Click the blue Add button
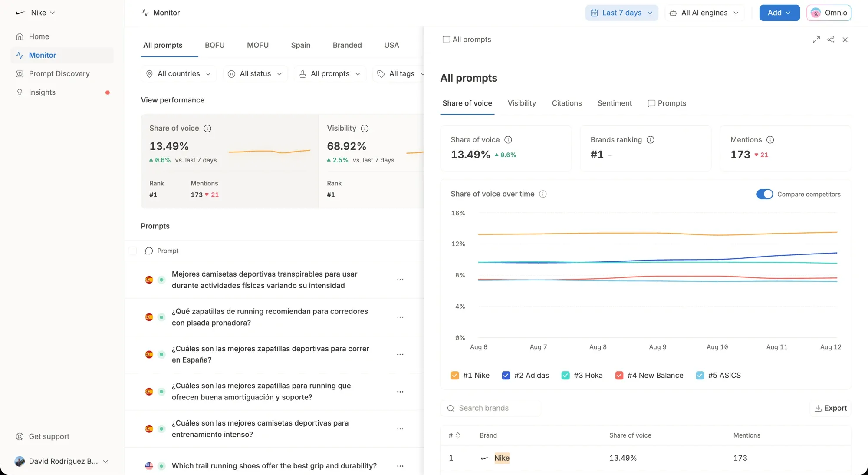This screenshot has height=475, width=868. pyautogui.click(x=779, y=13)
